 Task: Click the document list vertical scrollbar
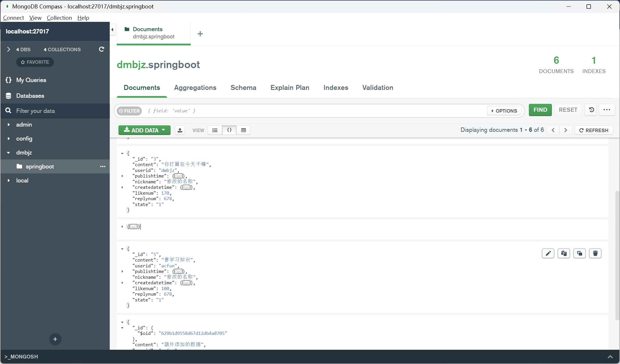tap(617, 255)
